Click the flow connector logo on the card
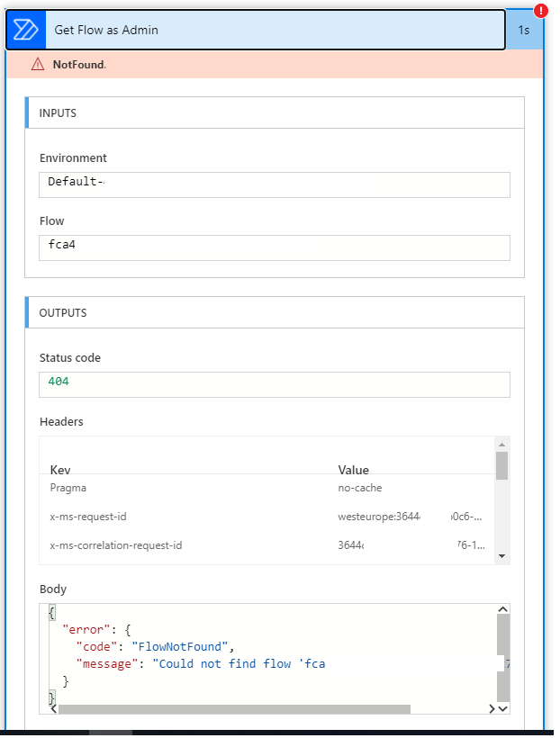 [24, 30]
